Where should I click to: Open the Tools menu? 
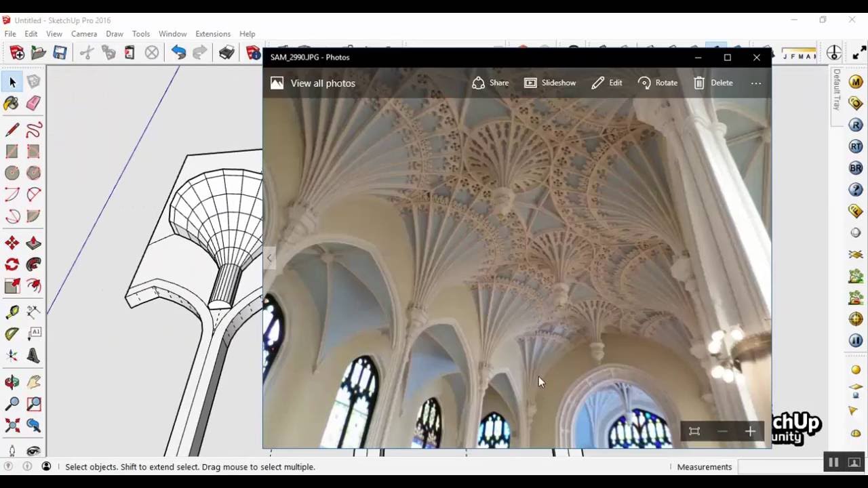(141, 34)
